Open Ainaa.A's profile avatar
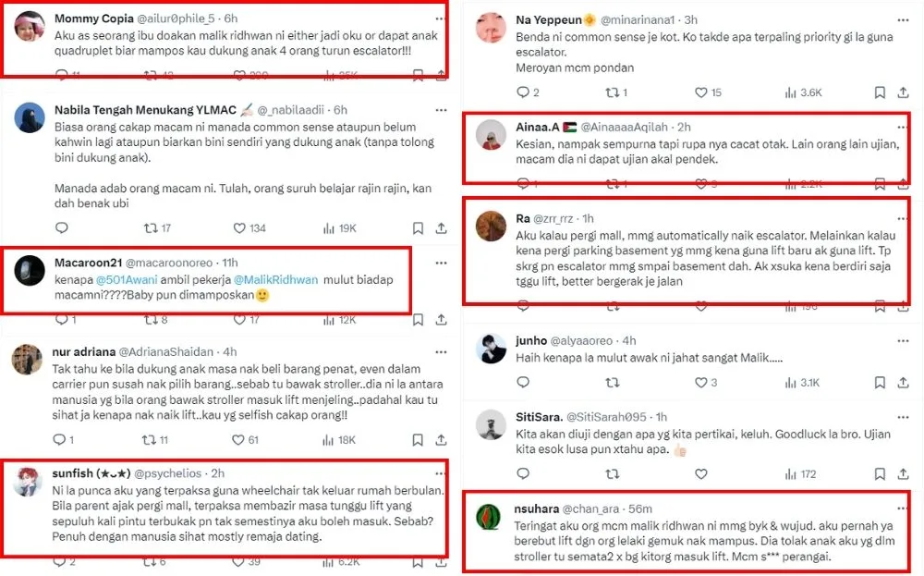The width and height of the screenshot is (924, 576). pos(491,135)
